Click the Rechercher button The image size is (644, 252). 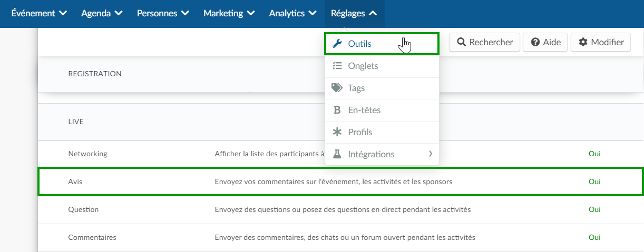click(485, 43)
